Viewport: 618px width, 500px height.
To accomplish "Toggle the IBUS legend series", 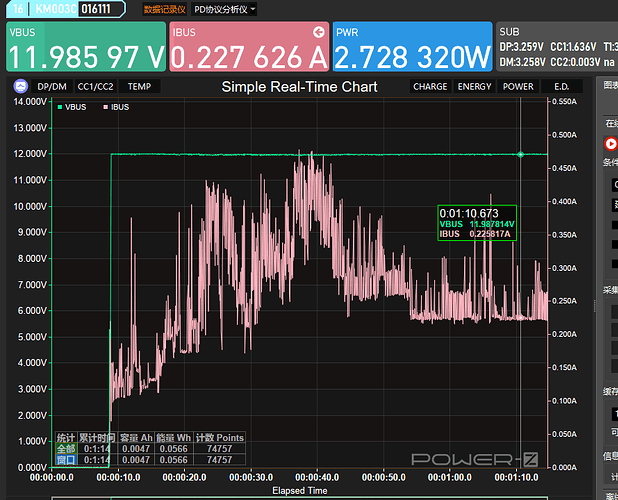I will pos(116,106).
